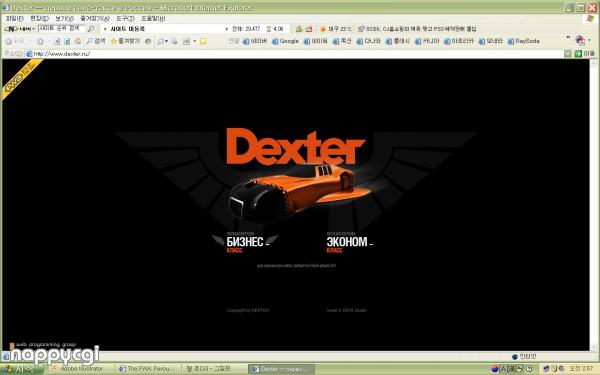Open the 네이버 links-bar bookmark

pos(255,41)
